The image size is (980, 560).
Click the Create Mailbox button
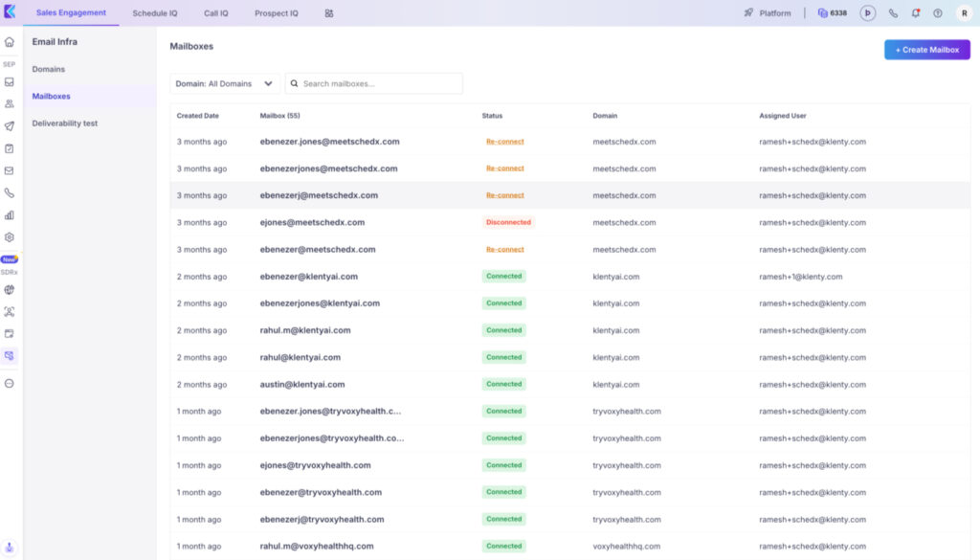click(926, 48)
